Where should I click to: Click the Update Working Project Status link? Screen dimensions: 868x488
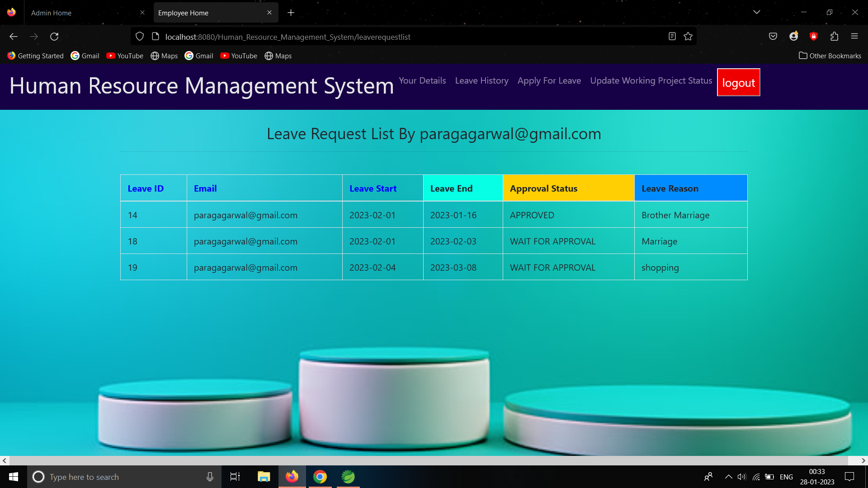click(x=651, y=80)
